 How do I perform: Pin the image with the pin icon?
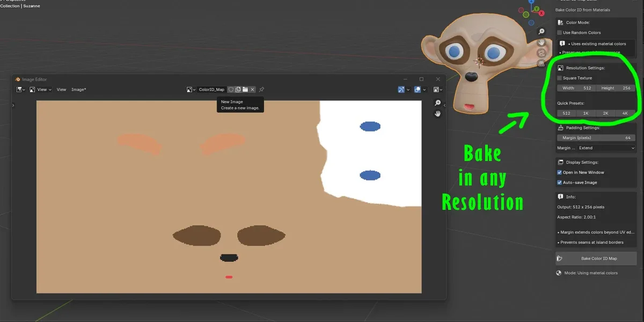pyautogui.click(x=261, y=90)
